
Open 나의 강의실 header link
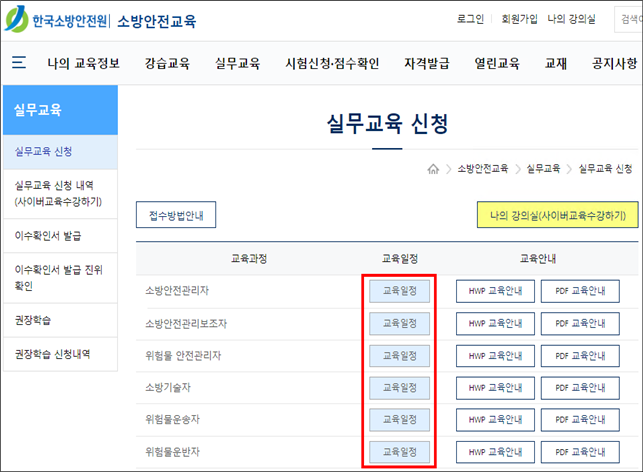[572, 19]
